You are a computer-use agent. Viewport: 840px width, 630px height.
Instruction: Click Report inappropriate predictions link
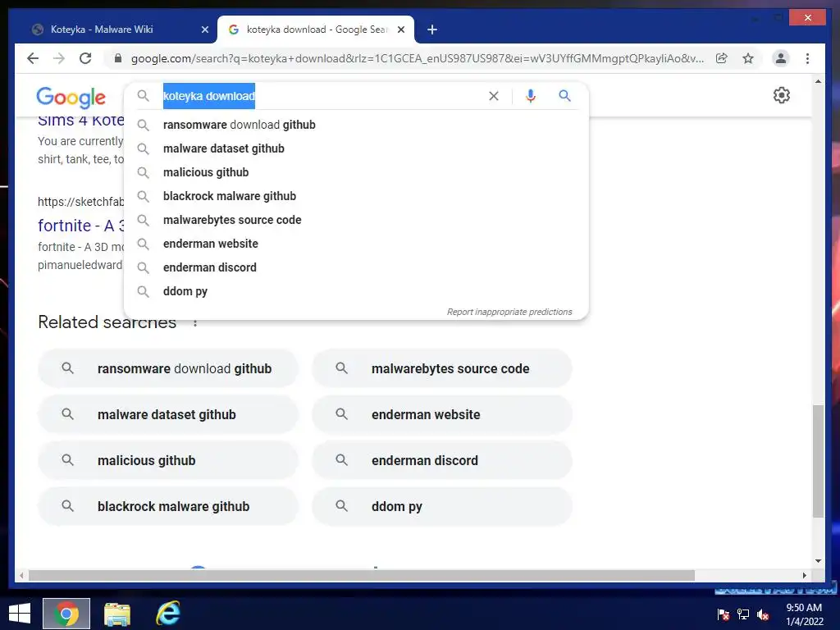[509, 312]
